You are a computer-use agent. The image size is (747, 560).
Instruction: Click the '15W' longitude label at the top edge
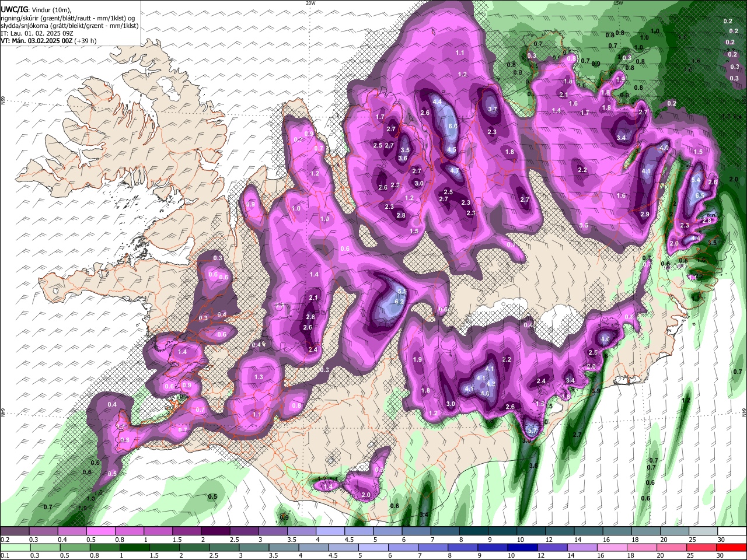click(x=619, y=3)
